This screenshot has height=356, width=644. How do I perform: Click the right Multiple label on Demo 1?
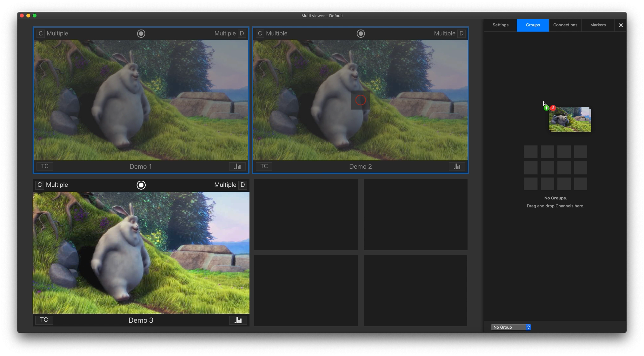pos(225,33)
